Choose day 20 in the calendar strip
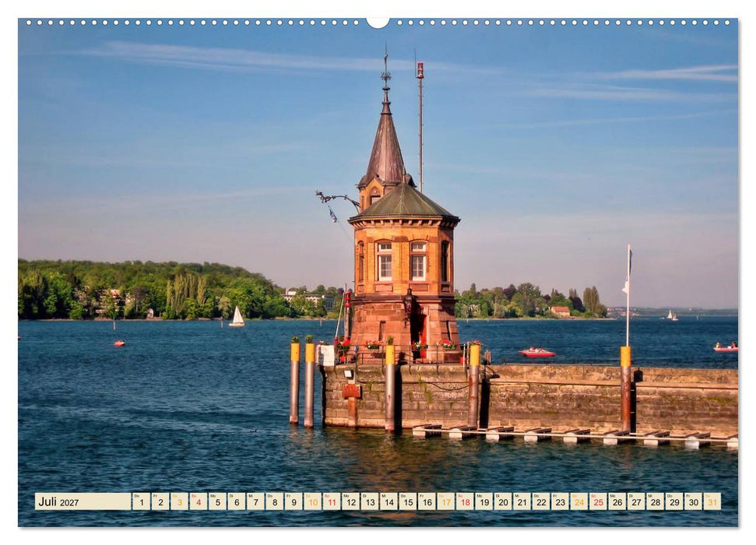 tap(503, 501)
